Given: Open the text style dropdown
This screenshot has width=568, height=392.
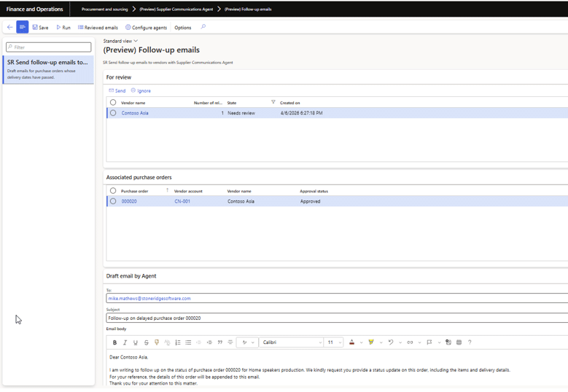Looking at the screenshot, I should click(x=248, y=342).
